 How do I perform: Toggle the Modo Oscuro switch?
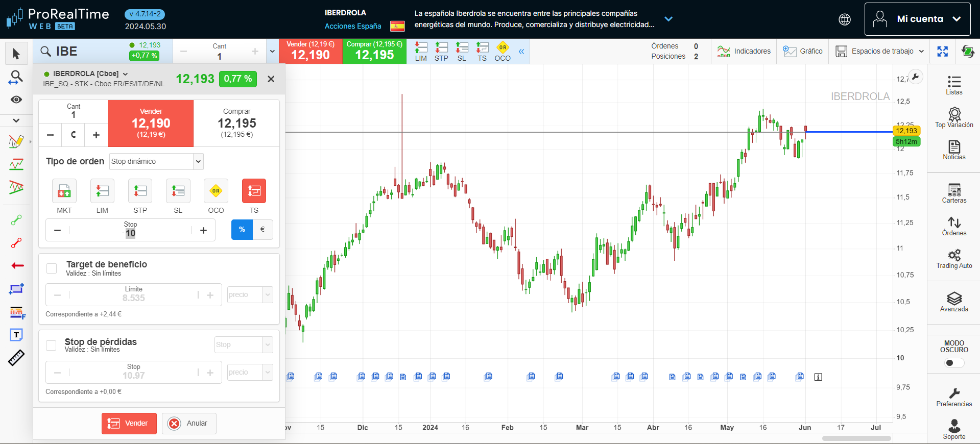pos(954,363)
